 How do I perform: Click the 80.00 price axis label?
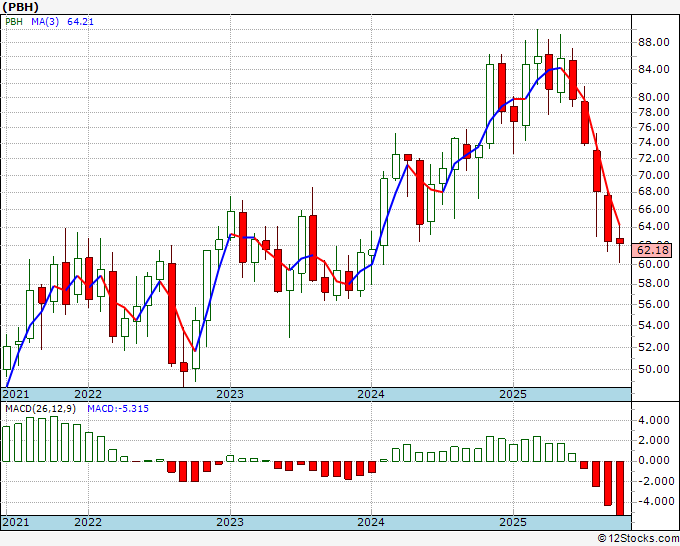653,98
